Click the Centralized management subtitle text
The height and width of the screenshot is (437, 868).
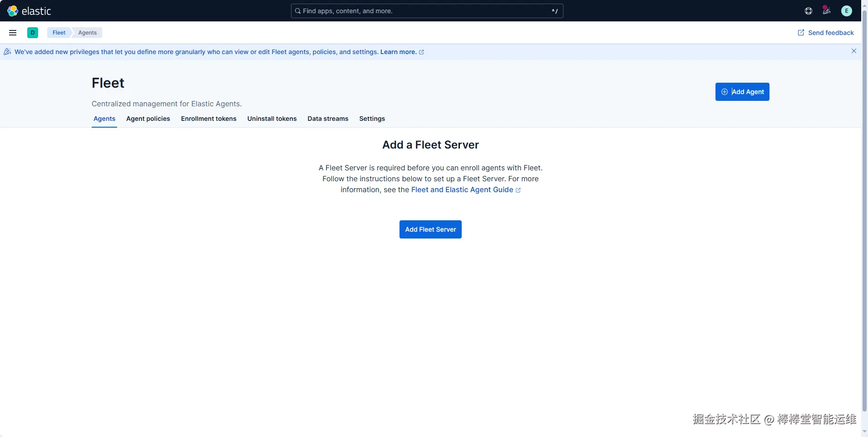pyautogui.click(x=167, y=104)
